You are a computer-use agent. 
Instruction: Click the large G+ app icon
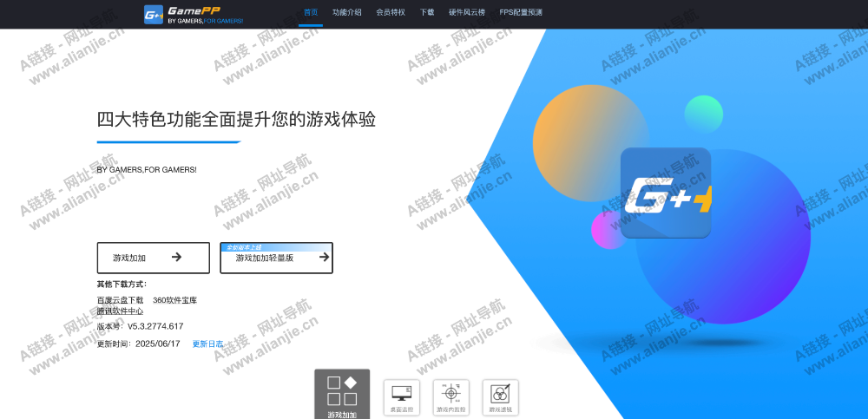(x=666, y=193)
